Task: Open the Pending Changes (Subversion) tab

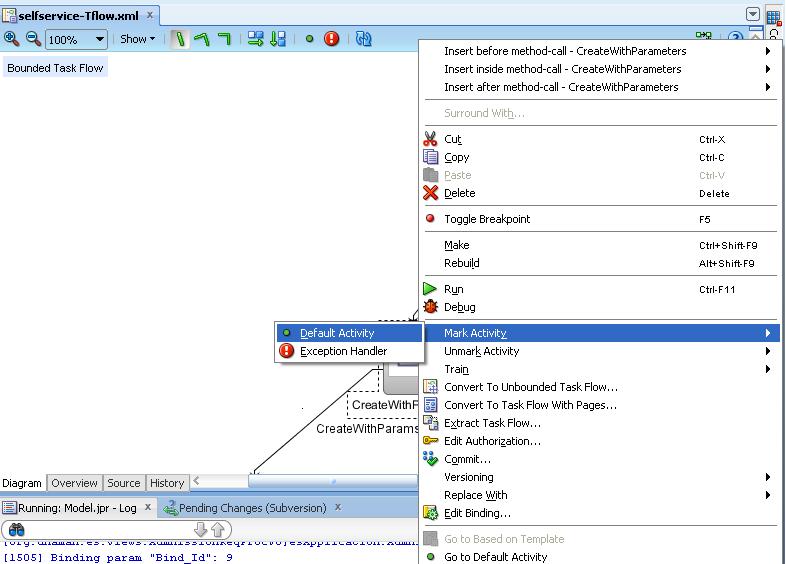Action: (252, 508)
